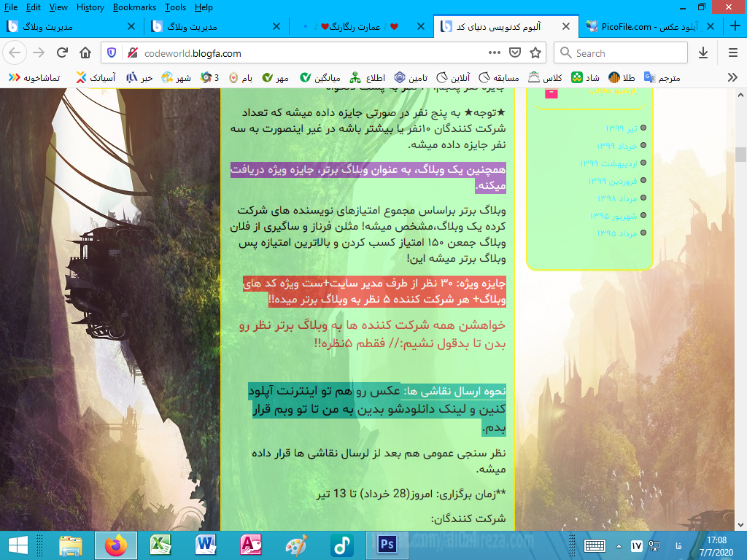Reload the page with the refresh icon
The width and height of the screenshot is (747, 560).
tap(63, 53)
